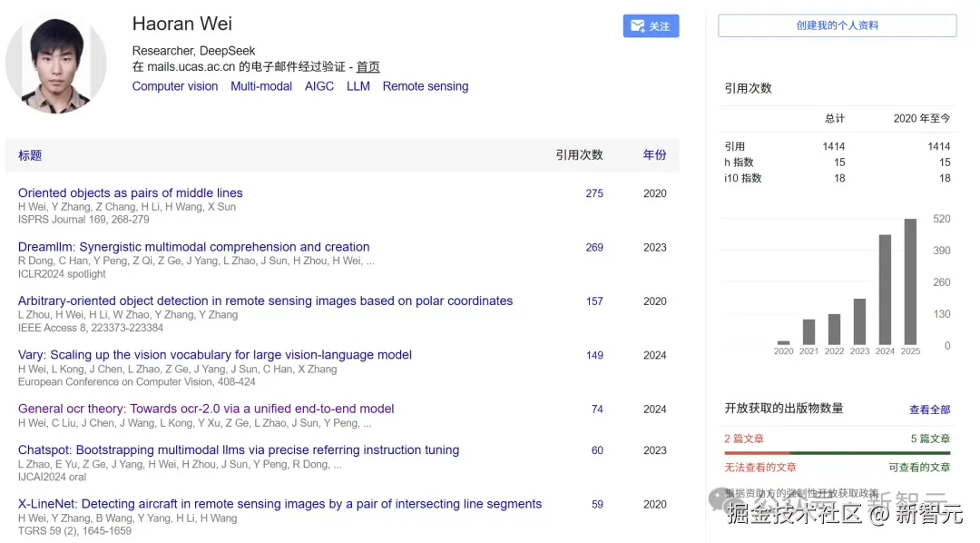Screen dimensions: 980x543
Task: Click the 关注 follow button
Action: tap(651, 26)
